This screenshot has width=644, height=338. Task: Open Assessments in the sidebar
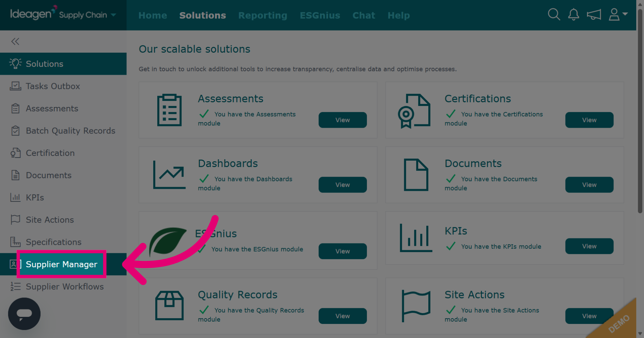[x=63, y=108]
